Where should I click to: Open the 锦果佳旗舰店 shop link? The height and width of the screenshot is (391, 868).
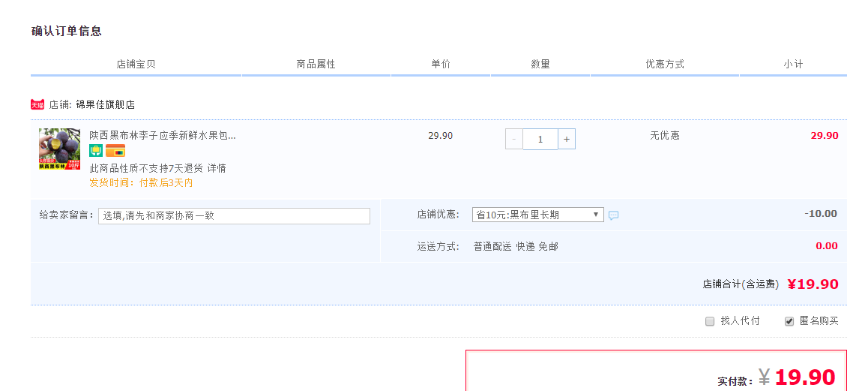click(x=105, y=104)
